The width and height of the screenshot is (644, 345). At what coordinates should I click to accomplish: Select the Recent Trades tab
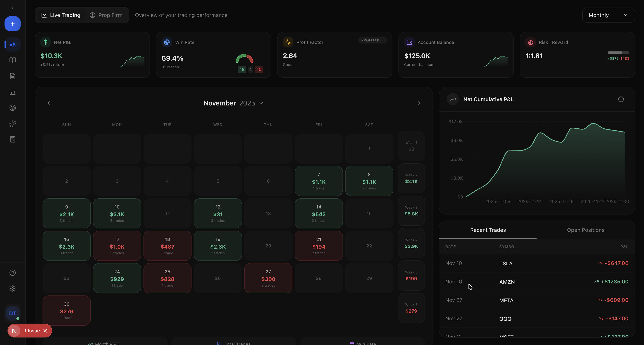click(x=488, y=230)
